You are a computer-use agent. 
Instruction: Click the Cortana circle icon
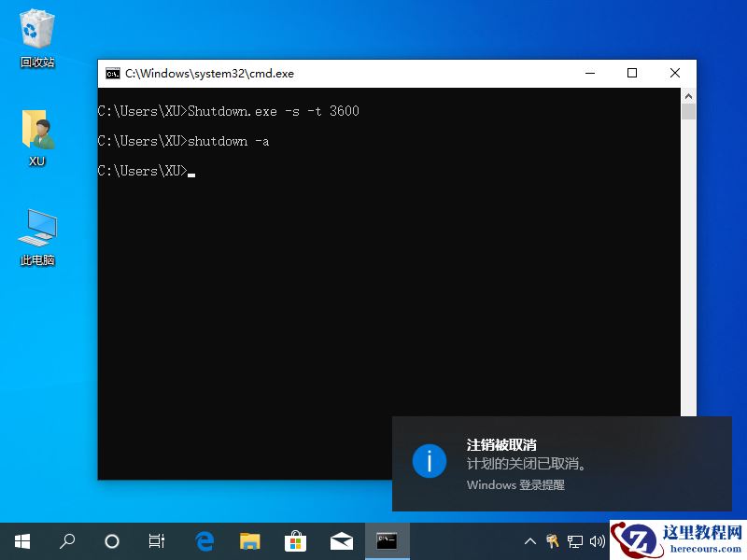coord(111,541)
